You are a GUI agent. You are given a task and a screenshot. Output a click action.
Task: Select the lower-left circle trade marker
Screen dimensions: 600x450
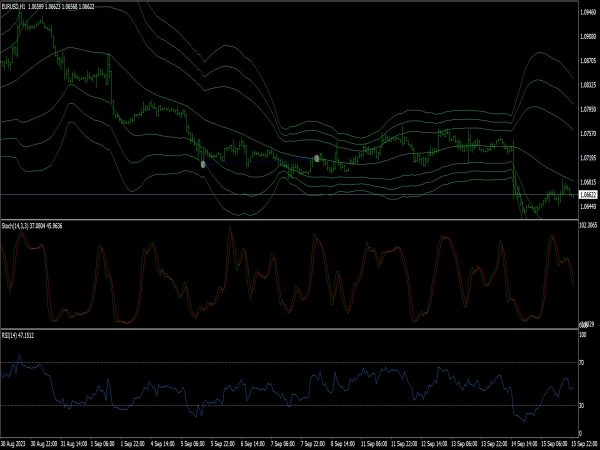(203, 164)
